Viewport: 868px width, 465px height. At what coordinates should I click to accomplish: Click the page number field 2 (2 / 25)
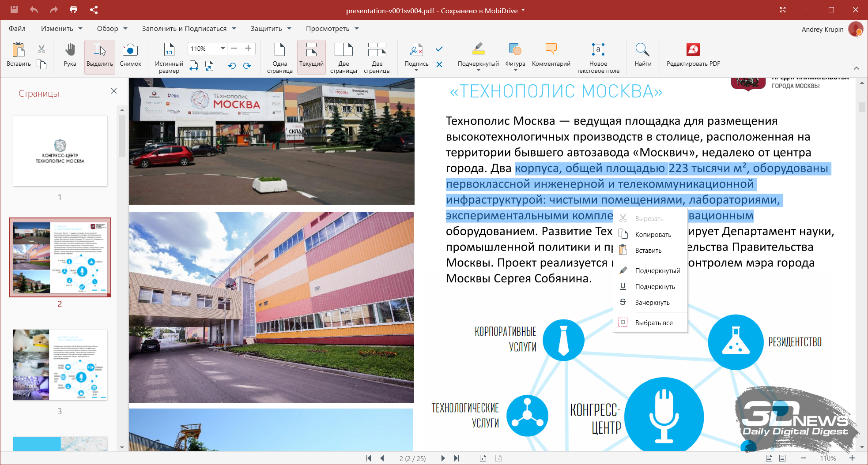[412, 458]
